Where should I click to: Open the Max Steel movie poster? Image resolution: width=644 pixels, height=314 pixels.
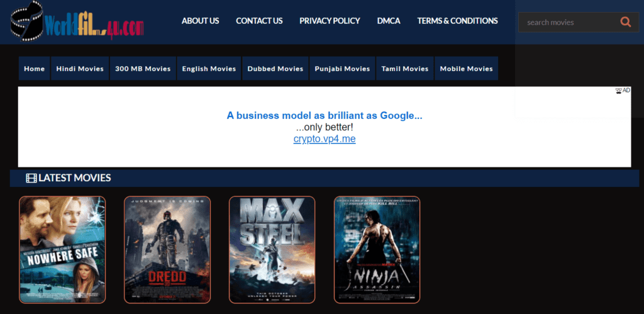272,249
